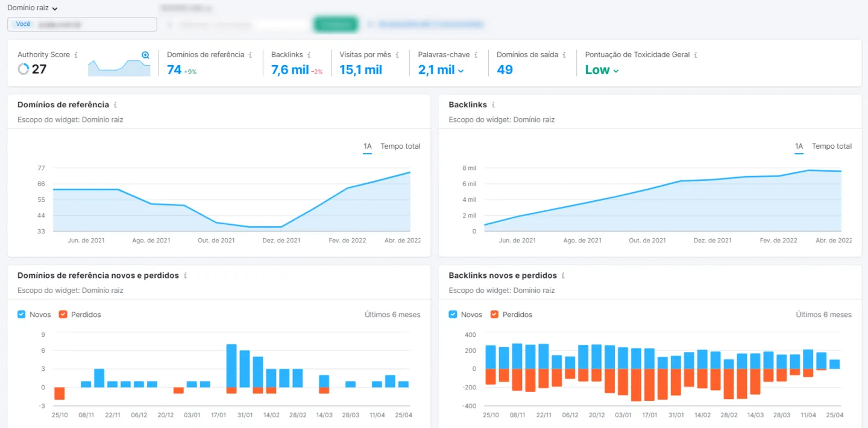868x428 pixels.
Task: Click info icon by Domínios de referência novos e perdidos
Action: [x=185, y=275]
